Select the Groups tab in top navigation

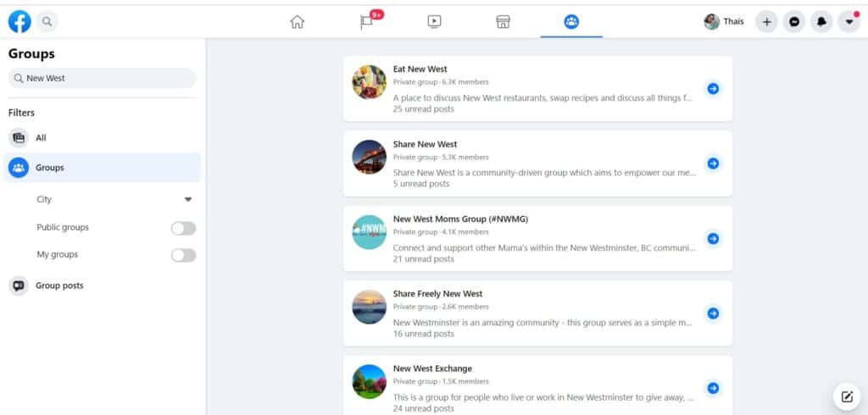click(571, 21)
